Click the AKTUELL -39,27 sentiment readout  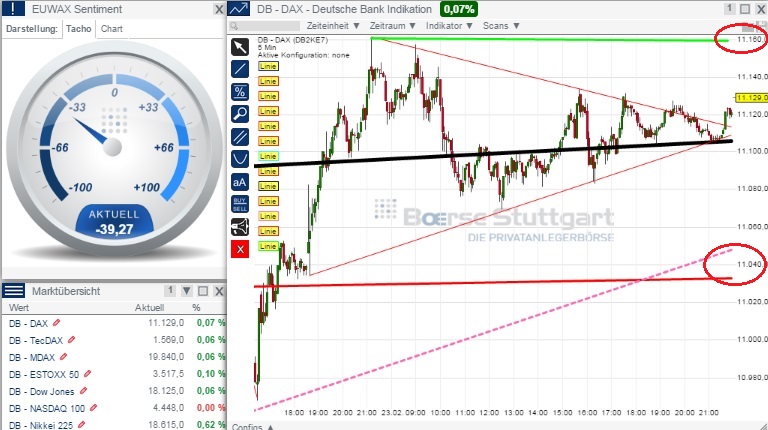[x=114, y=222]
